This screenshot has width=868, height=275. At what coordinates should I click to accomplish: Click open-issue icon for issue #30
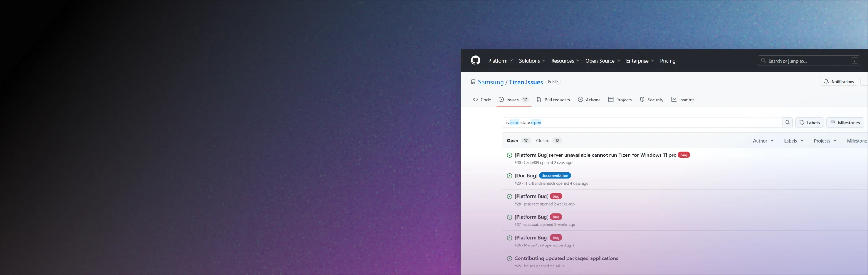[509, 155]
